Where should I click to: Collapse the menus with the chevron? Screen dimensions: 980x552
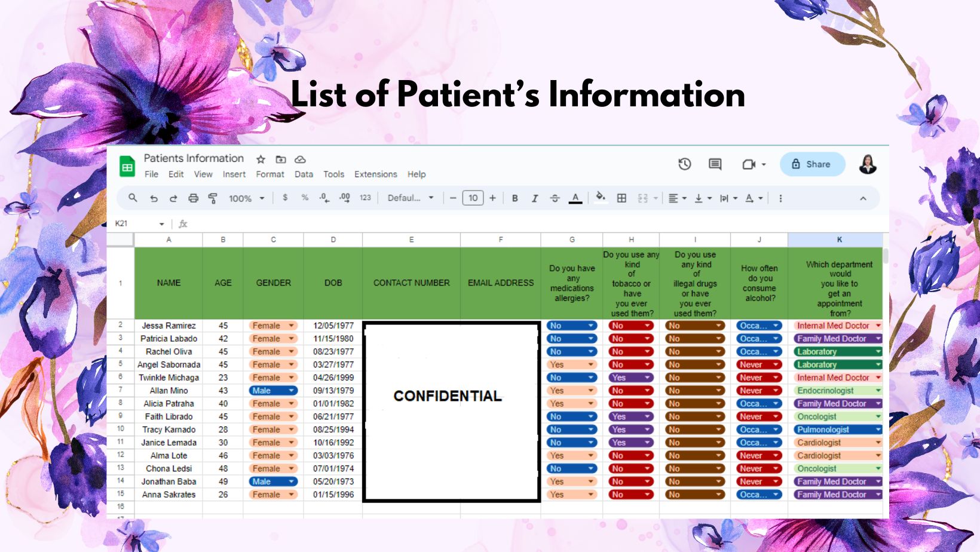tap(863, 198)
